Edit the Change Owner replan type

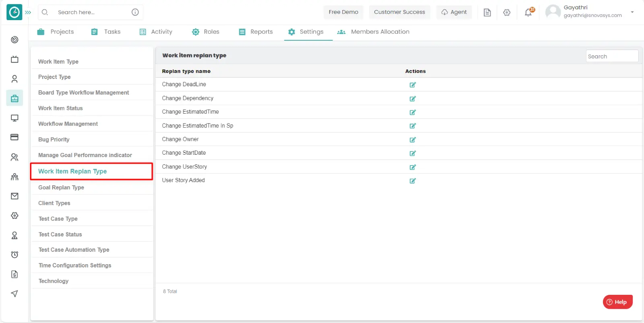413,140
